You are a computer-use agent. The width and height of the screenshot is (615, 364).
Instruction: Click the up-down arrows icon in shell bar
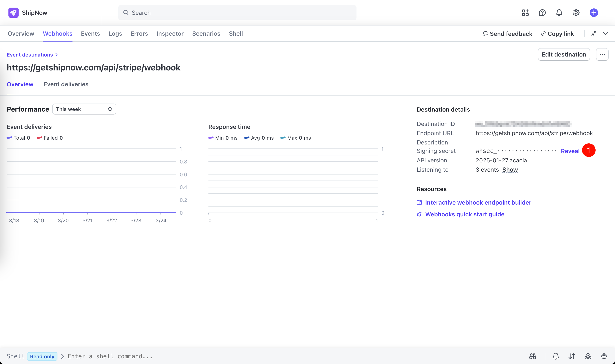[x=572, y=356]
